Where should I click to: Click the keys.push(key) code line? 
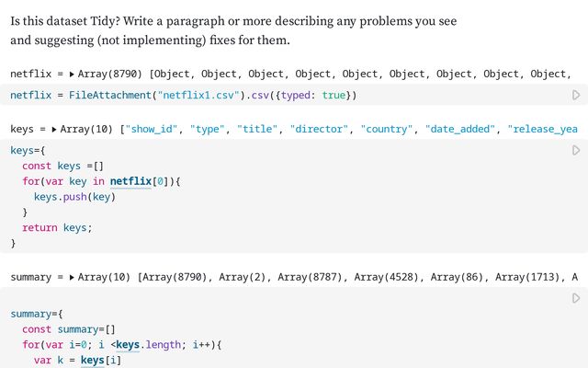point(75,197)
